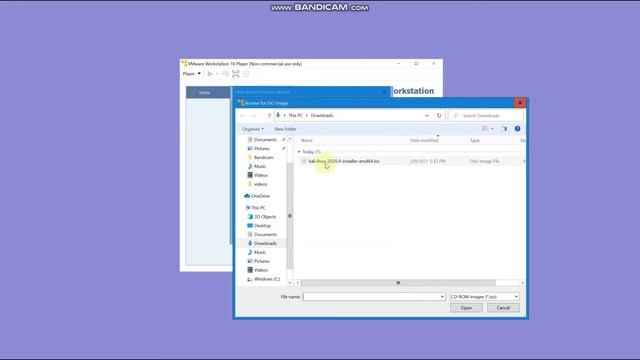640x360 pixels.
Task: Click the VMware send Ctrl+Alt+Del icon
Action: pyautogui.click(x=225, y=74)
